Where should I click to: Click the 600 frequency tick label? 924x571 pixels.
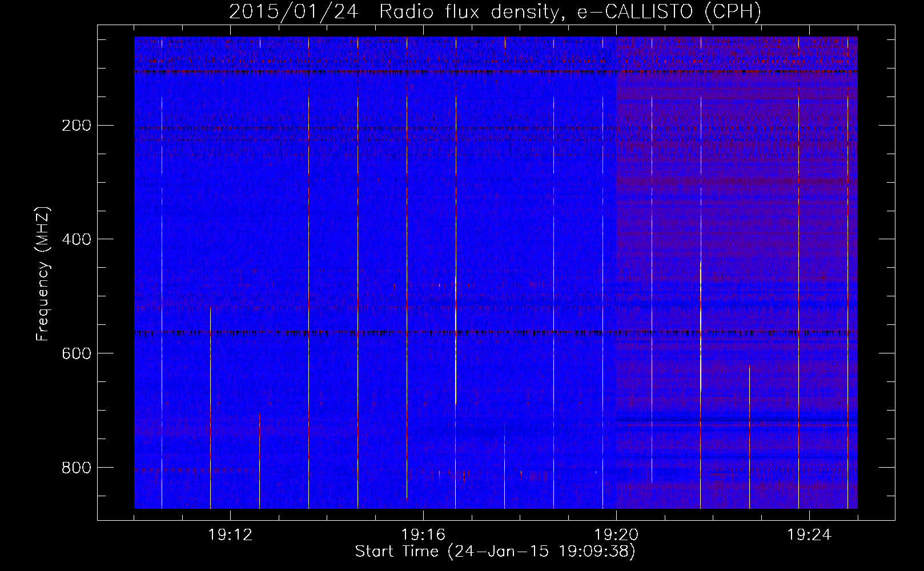[77, 354]
